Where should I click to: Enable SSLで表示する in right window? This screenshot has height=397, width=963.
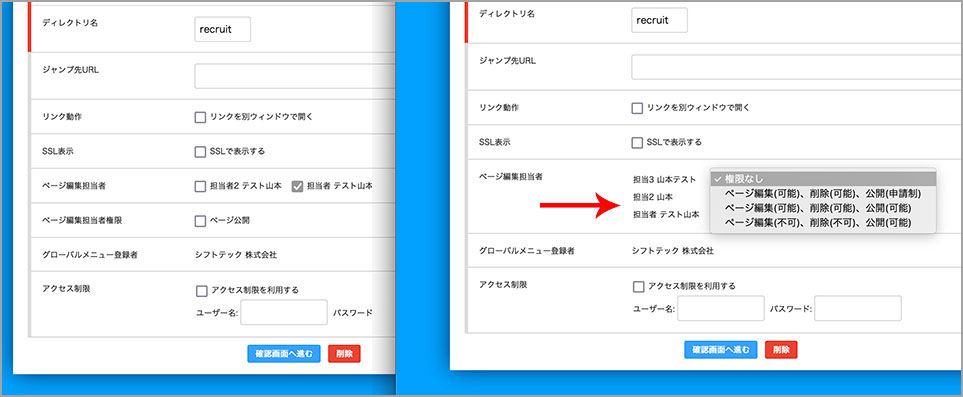637,143
